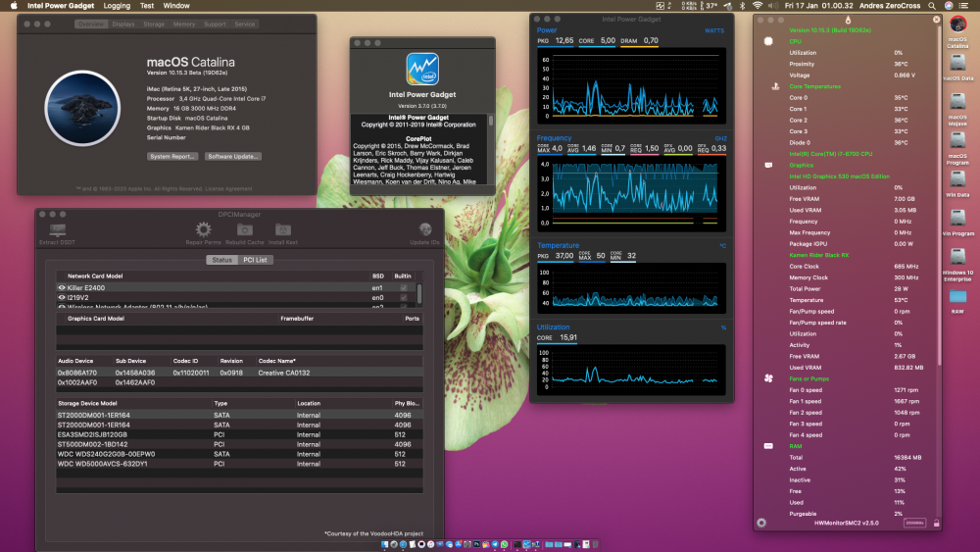Click the RAM module icon in HWMonitorSMC2

point(768,446)
